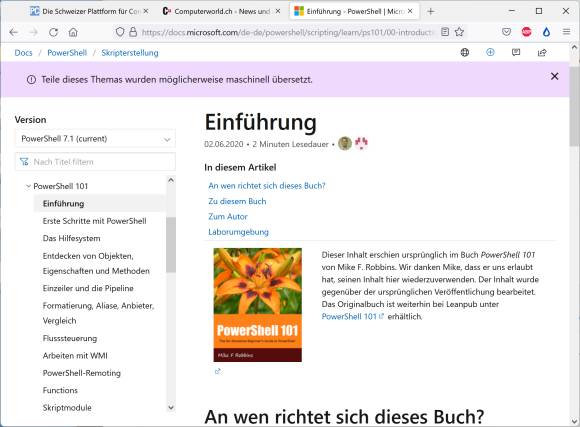Select Einführung in the sidebar
The width and height of the screenshot is (580, 427).
point(63,204)
